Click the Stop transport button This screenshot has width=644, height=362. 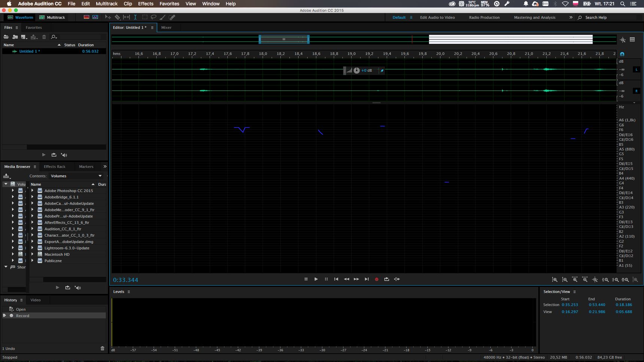tap(306, 279)
